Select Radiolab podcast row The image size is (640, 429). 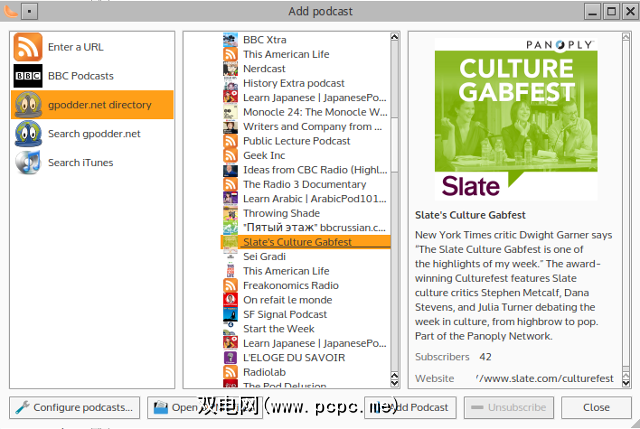pos(306,372)
